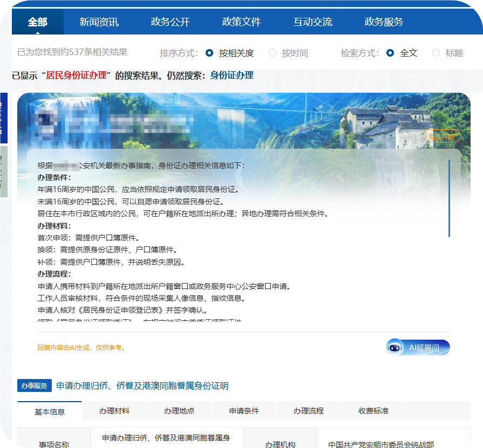The image size is (483, 448).
Task: Show the 办理材料 section tab
Action: [114, 411]
